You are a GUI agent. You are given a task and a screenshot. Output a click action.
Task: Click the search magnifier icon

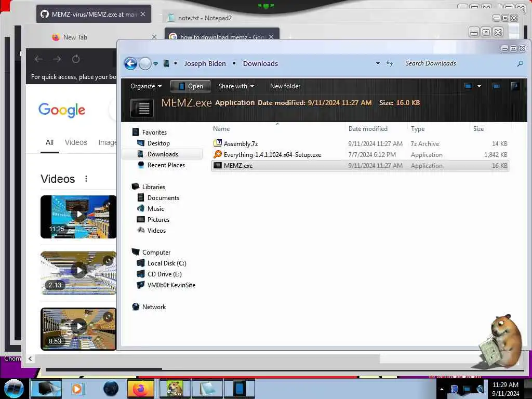point(520,63)
